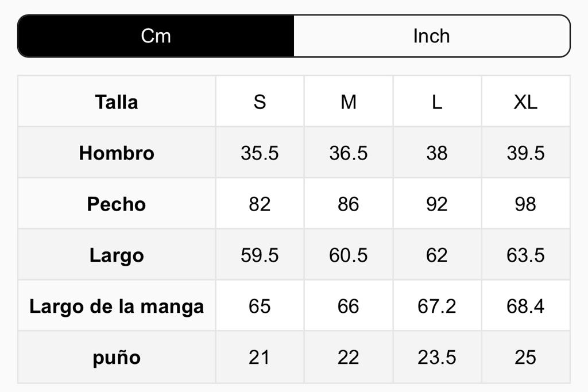Click sleeve length value 68.4 for XL

click(x=525, y=306)
